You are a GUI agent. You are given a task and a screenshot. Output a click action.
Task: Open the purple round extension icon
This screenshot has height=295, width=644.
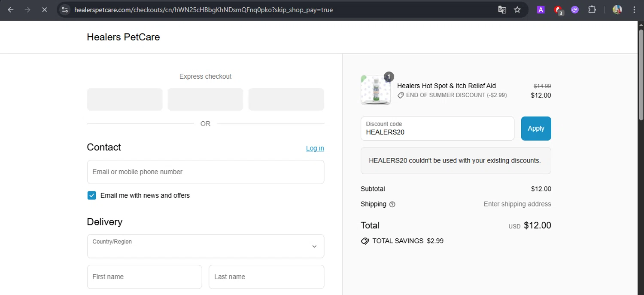pyautogui.click(x=575, y=9)
